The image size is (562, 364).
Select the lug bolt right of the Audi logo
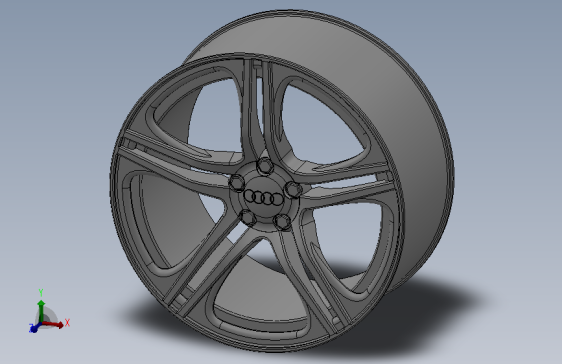293,190
